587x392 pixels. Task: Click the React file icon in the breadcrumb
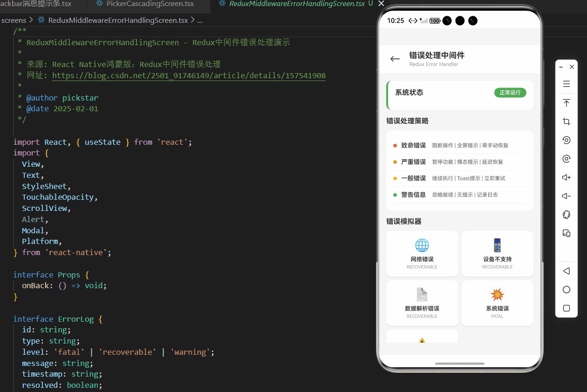(41, 20)
